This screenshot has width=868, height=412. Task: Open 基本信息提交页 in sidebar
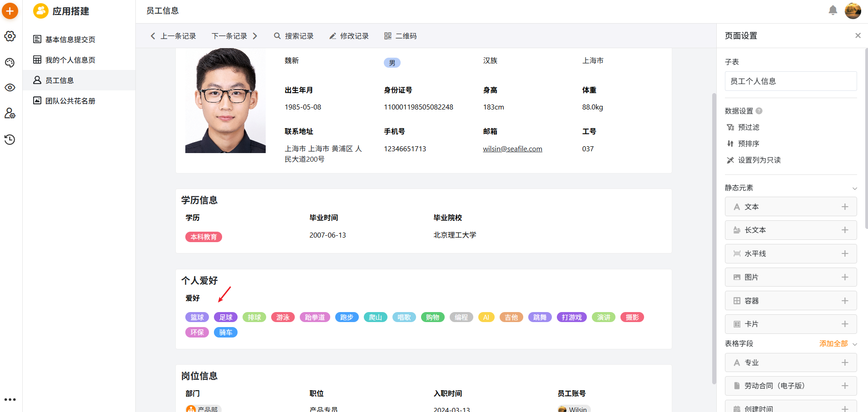pos(70,40)
